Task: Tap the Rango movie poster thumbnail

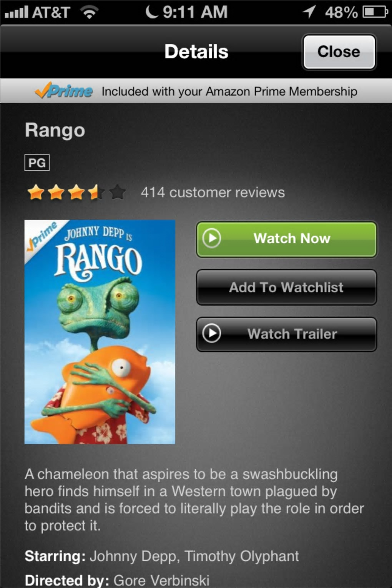Action: pyautogui.click(x=100, y=332)
